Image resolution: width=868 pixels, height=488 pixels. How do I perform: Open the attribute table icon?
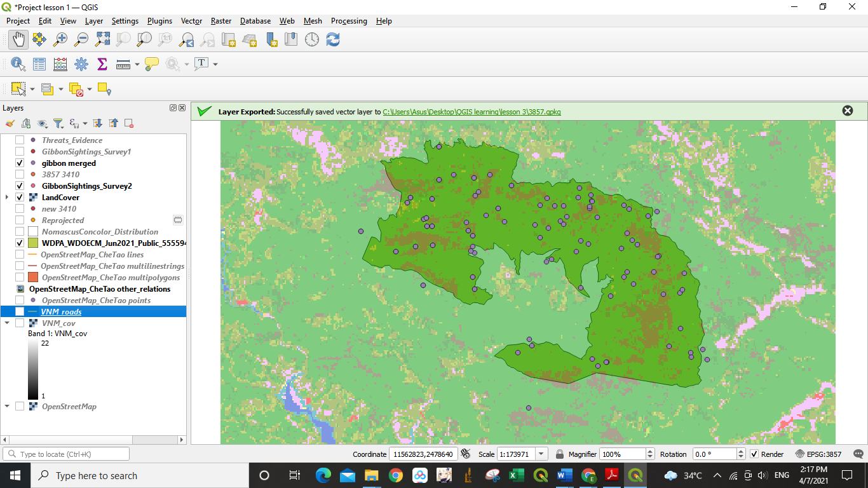pos(39,64)
